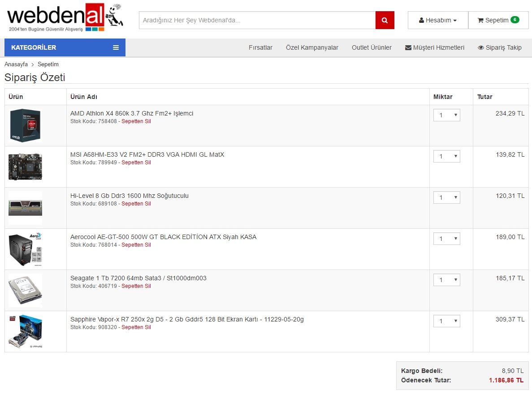Click the green cart count badge
The height and width of the screenshot is (394, 532).
tap(515, 20)
